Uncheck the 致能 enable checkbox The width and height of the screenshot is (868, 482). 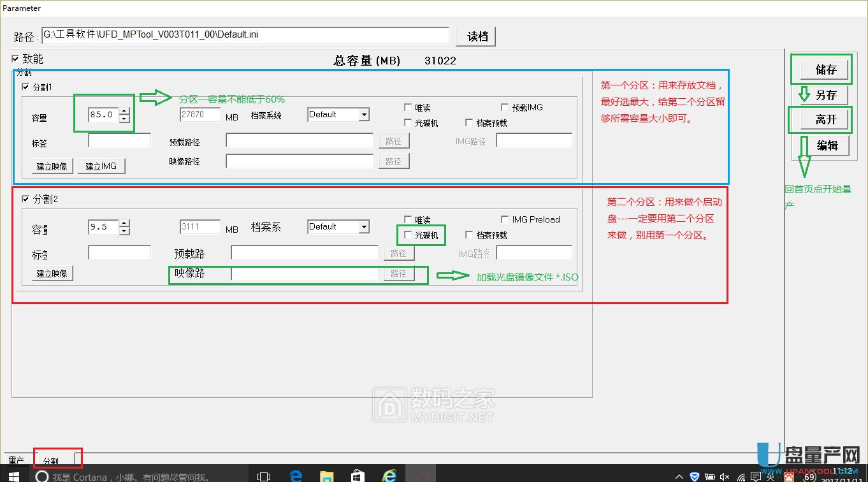(x=15, y=59)
